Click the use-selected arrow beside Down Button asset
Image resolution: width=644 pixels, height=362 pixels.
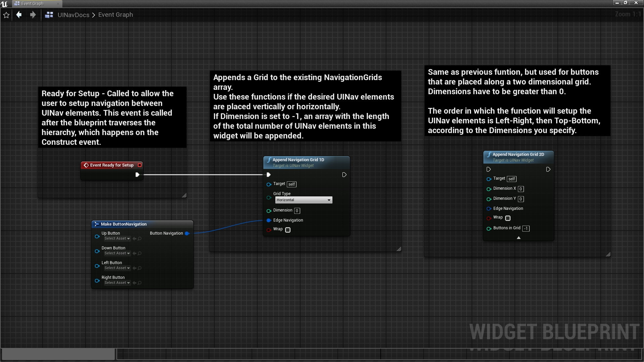(x=135, y=253)
